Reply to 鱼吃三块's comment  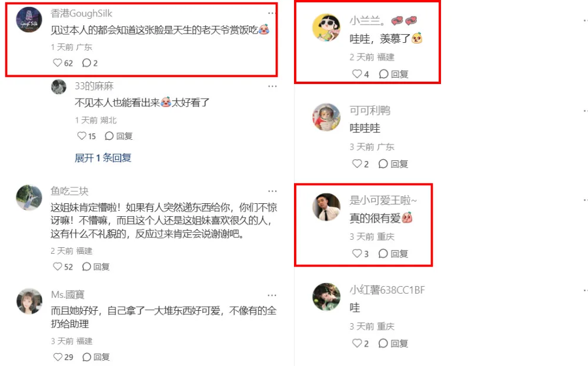[96, 267]
